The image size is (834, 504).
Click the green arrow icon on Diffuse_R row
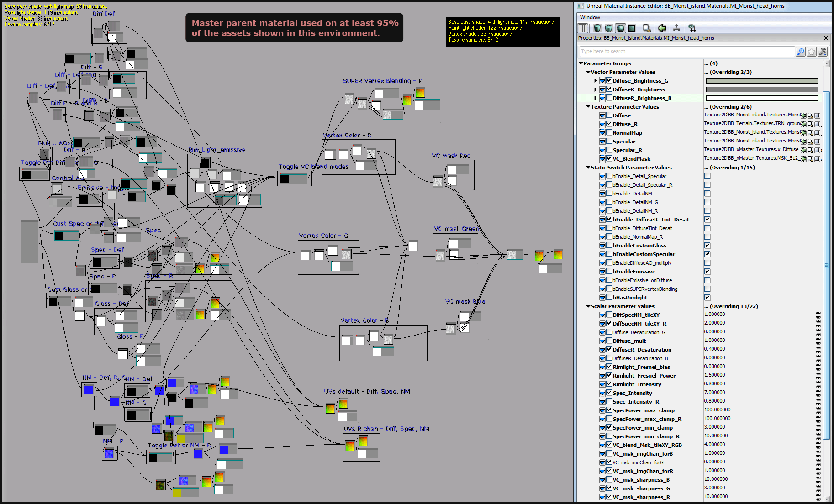click(804, 124)
